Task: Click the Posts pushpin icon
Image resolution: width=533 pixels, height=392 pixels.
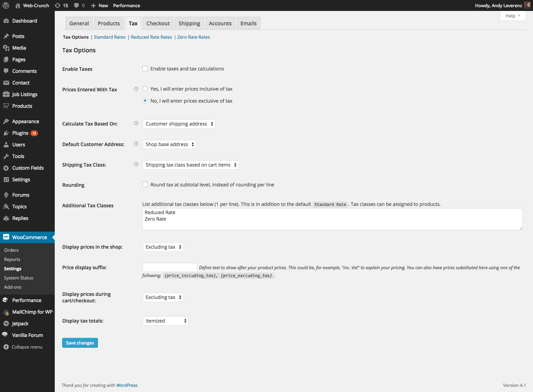Action: click(6, 36)
